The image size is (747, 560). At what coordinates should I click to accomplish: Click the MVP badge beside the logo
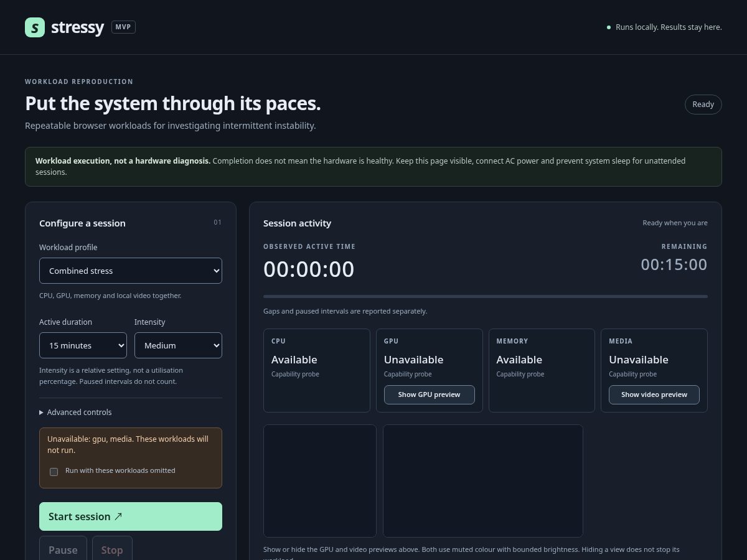(123, 27)
